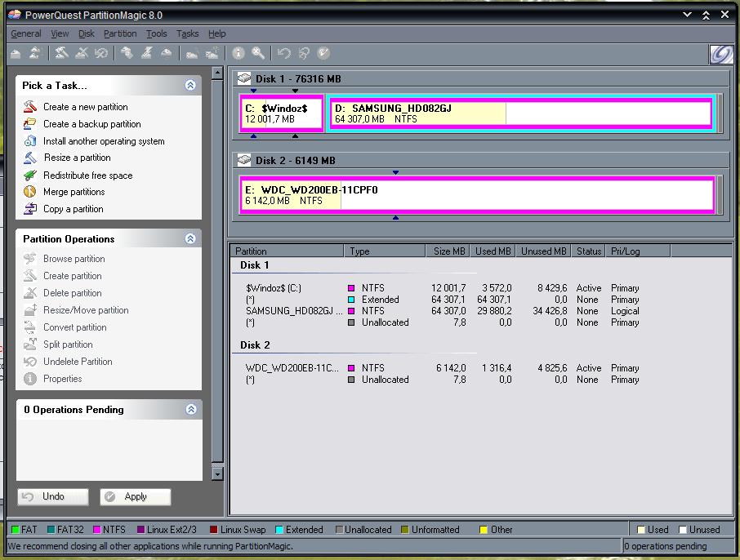Viewport: 740px width, 560px height.
Task: Click the Create a backup partition icon
Action: pos(30,123)
